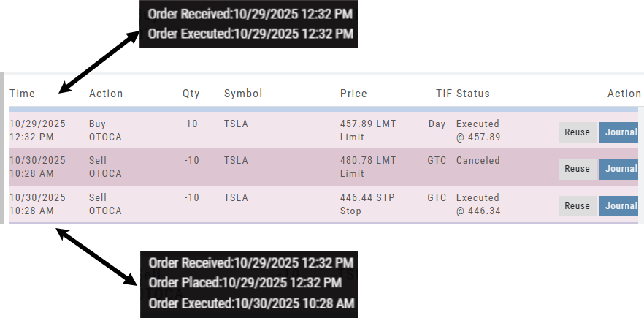Click the 480.78 LMT price cell
Screen dimensions: 644x318
[x=368, y=161]
